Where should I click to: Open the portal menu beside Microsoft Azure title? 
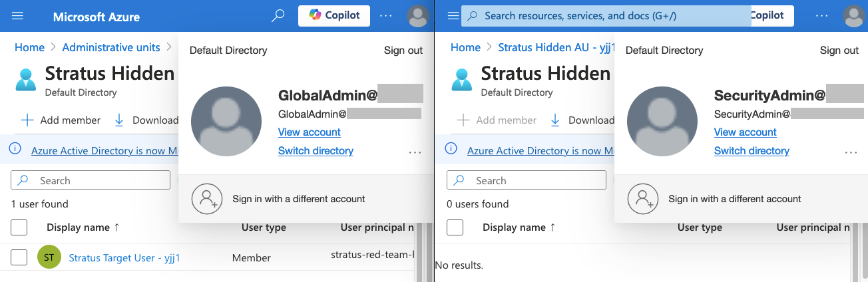point(18,16)
